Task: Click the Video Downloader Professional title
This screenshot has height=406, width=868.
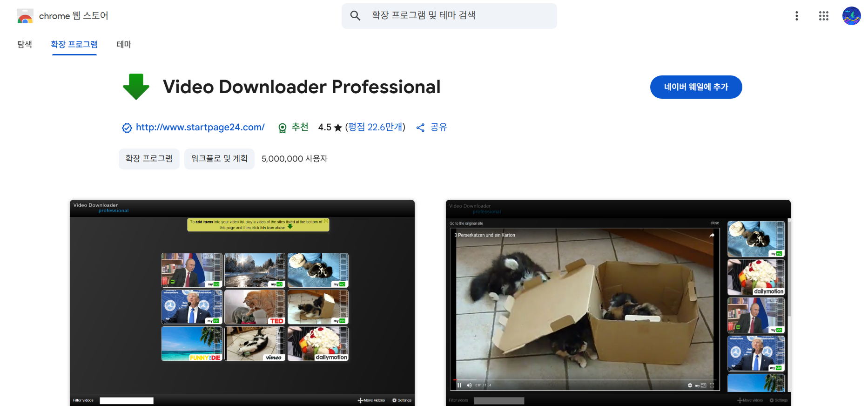Action: (302, 87)
